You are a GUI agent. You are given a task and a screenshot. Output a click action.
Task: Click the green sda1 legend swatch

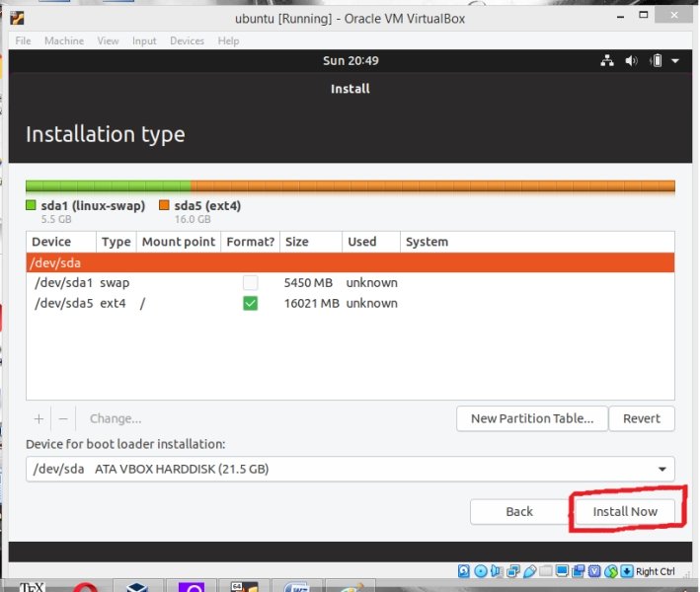tap(31, 205)
